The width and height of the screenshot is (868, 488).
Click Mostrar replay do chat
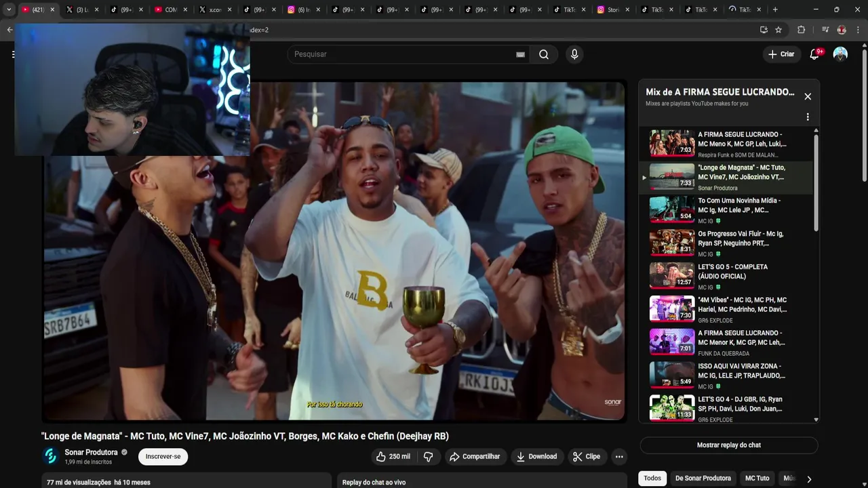coord(729,445)
